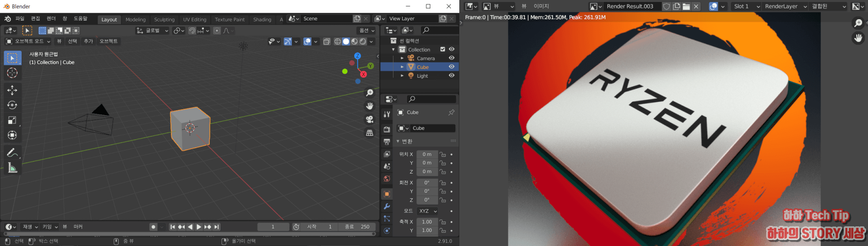This screenshot has height=246, width=868.
Task: Select the Select Box tool in viewport toolbar
Action: (12, 58)
